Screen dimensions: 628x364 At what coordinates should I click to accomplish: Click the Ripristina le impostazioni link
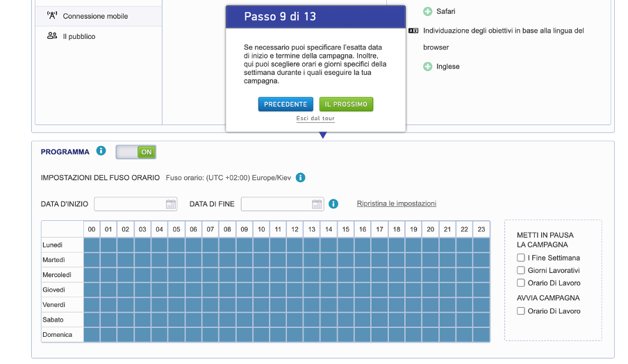(x=397, y=204)
